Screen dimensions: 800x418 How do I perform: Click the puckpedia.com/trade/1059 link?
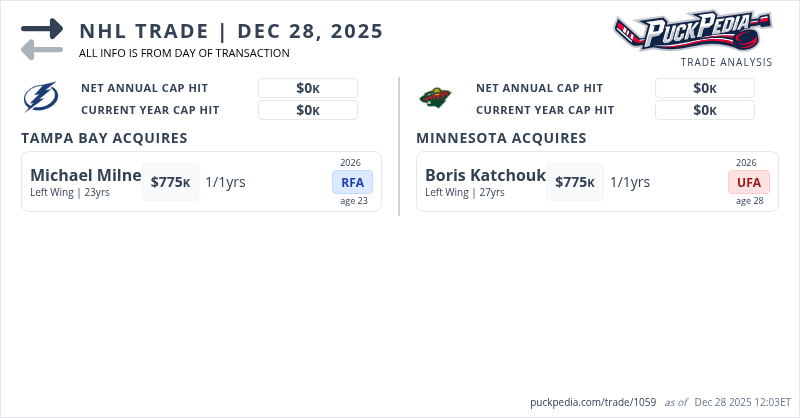593,402
